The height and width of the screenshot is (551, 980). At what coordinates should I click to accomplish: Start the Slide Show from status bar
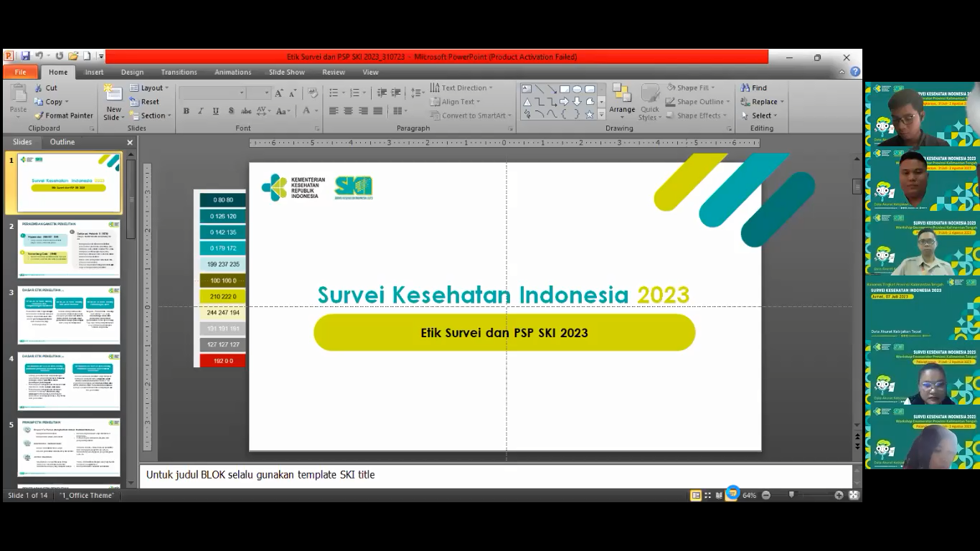point(732,494)
